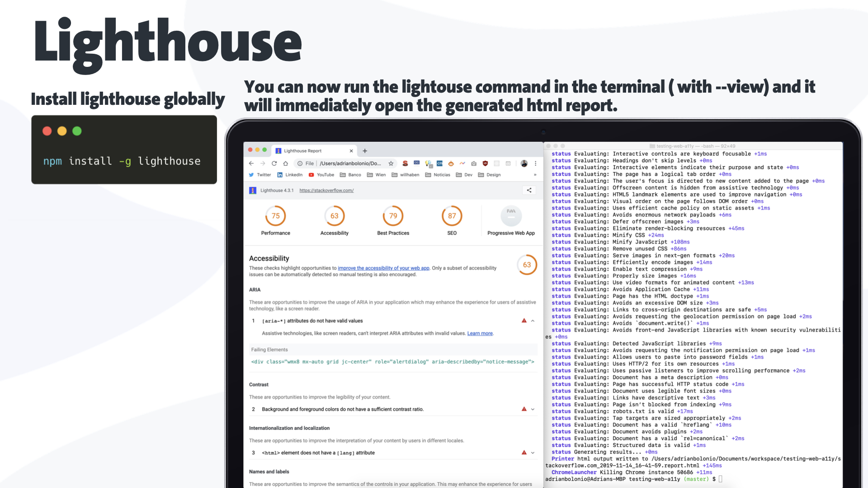Click the red warning triangle on lang audit
This screenshot has width=868, height=488.
(x=524, y=452)
